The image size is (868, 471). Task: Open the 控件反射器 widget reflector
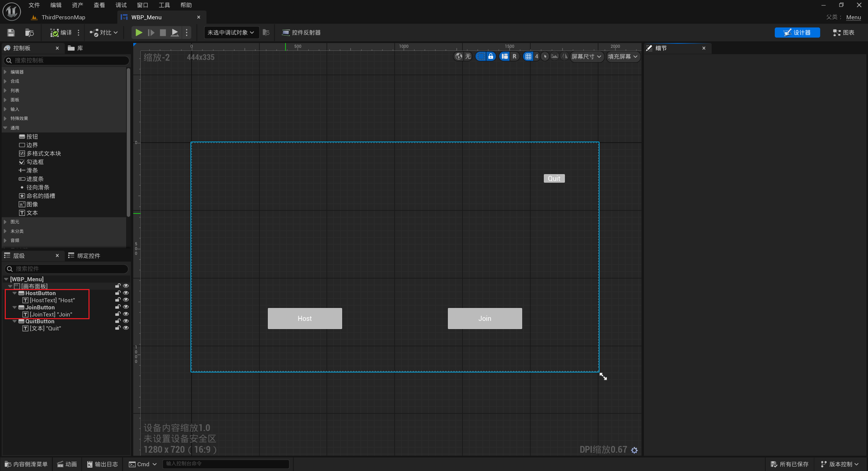(301, 33)
